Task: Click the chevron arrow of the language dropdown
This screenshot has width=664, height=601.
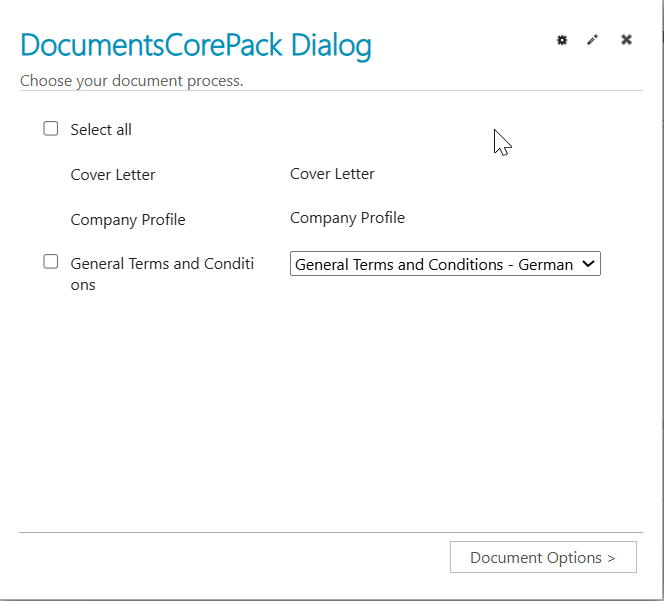Action: [588, 264]
